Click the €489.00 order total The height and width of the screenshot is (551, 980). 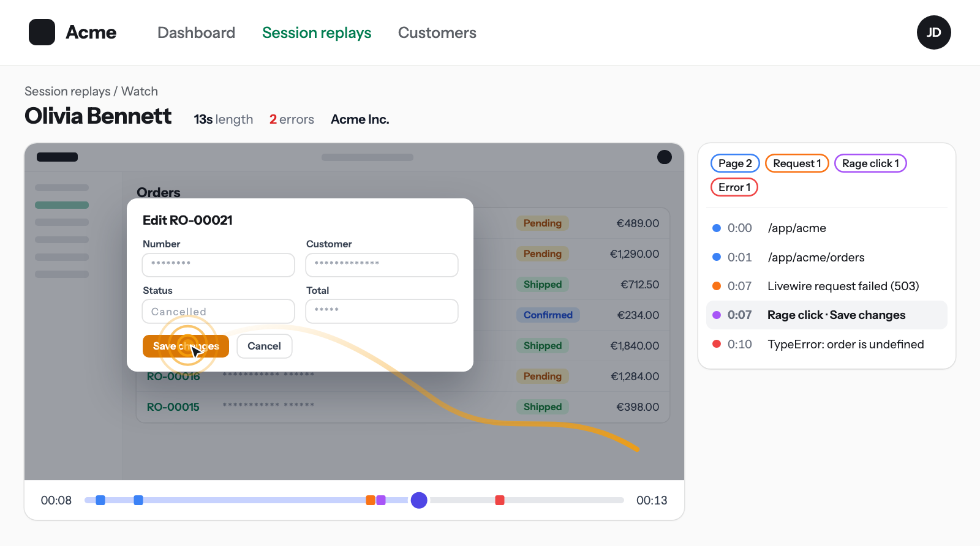click(x=638, y=223)
